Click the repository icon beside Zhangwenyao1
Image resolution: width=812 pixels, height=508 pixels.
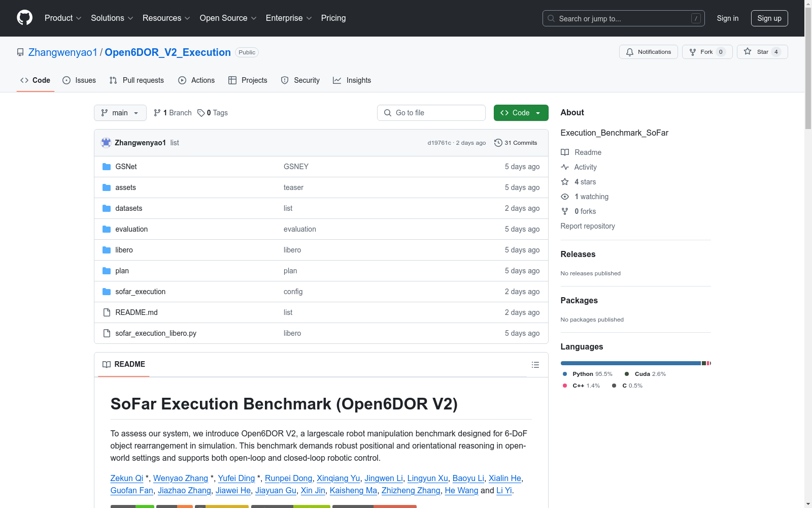(20, 52)
